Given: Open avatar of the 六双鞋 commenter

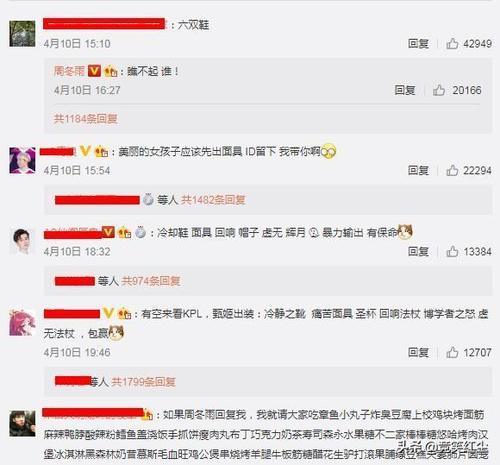Looking at the screenshot, I should (22, 34).
